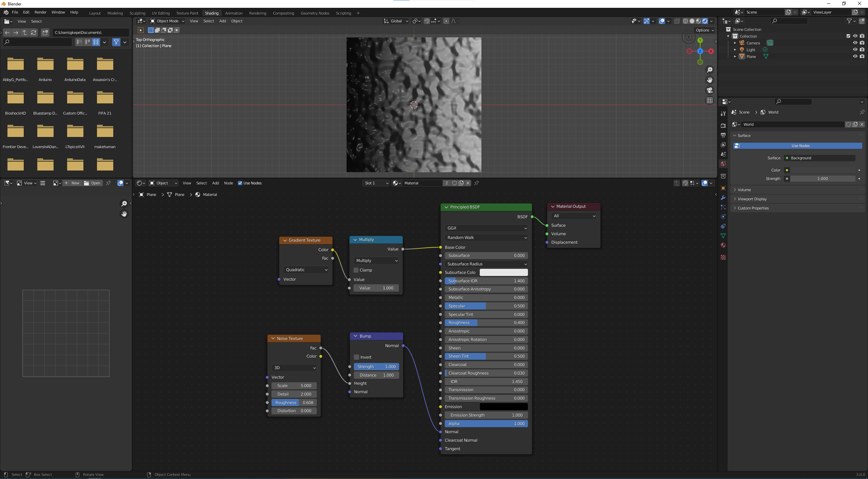Image resolution: width=868 pixels, height=479 pixels.
Task: Toggle orthographic grid view icon
Action: point(709,100)
